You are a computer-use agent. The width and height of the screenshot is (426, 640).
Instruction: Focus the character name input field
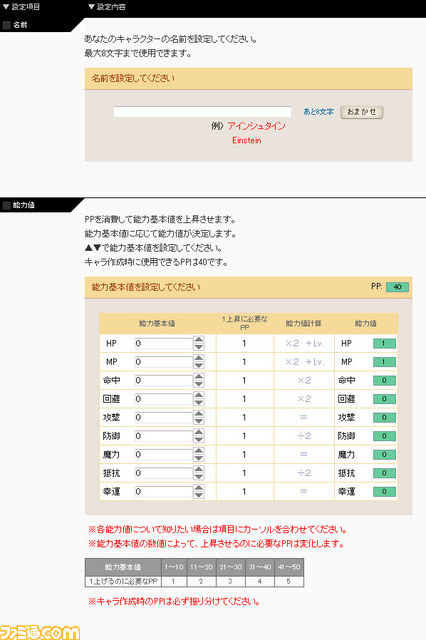[202, 112]
